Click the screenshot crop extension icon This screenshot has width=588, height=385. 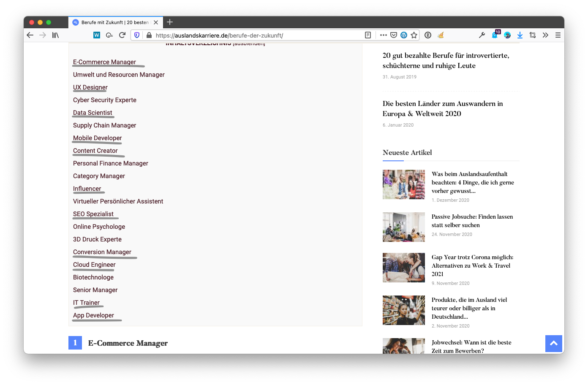click(533, 35)
